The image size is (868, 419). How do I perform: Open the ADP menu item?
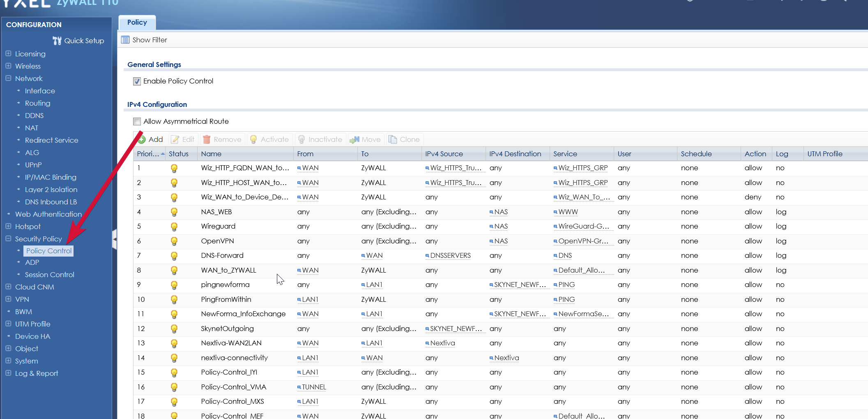pyautogui.click(x=32, y=262)
